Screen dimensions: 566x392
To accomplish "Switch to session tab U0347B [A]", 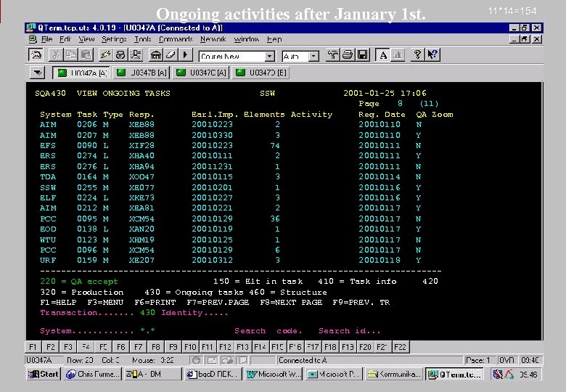I will [x=141, y=73].
